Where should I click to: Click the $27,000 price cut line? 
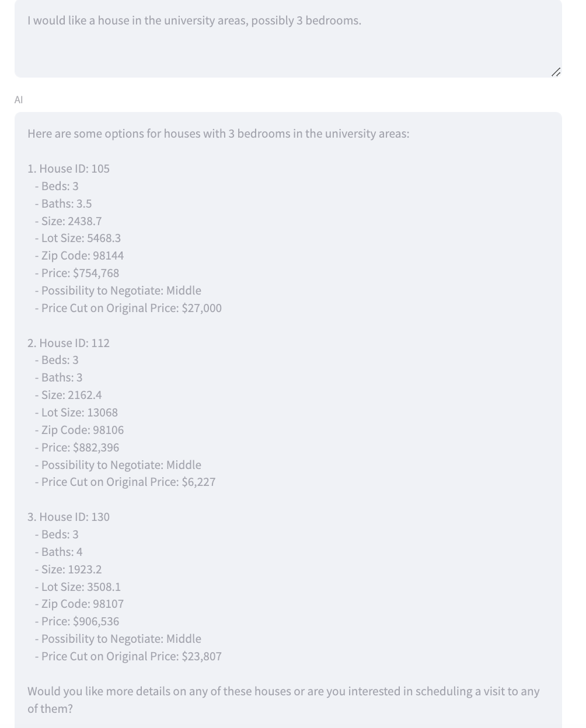(x=128, y=308)
